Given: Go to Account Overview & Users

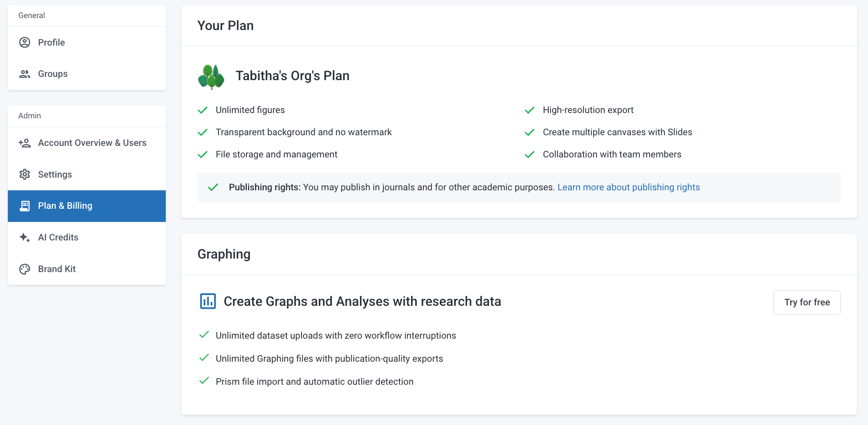Looking at the screenshot, I should (x=87, y=143).
